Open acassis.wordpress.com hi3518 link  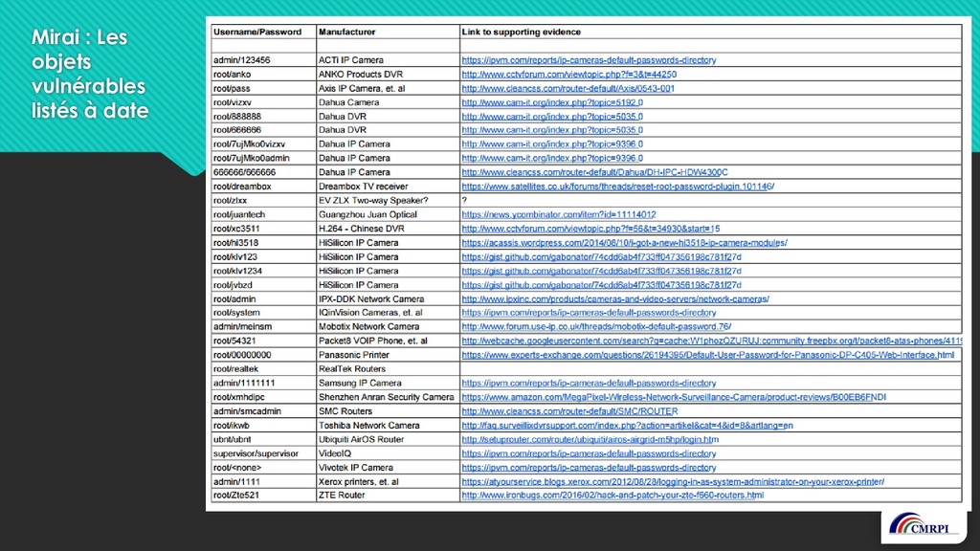(x=624, y=242)
